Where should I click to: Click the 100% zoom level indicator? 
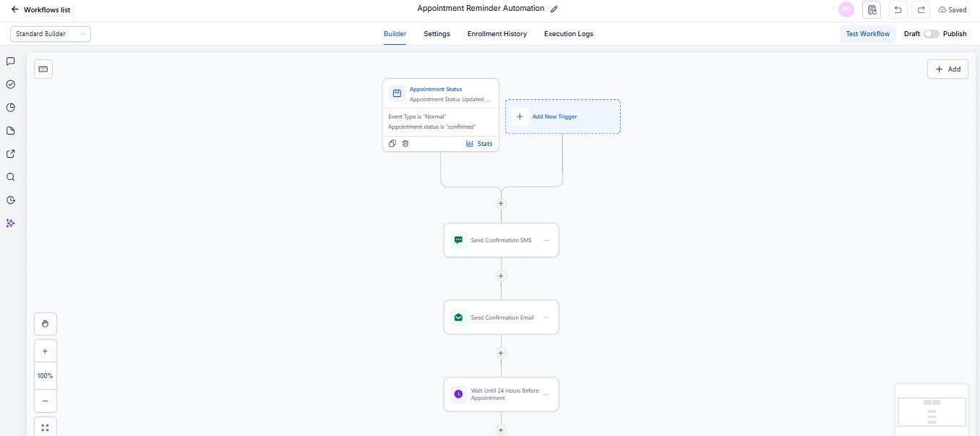45,376
